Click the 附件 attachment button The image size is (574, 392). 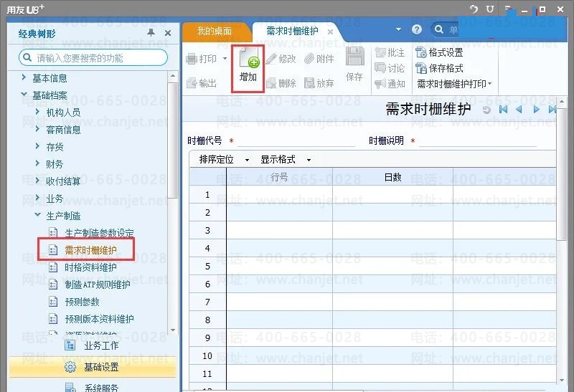click(x=319, y=59)
